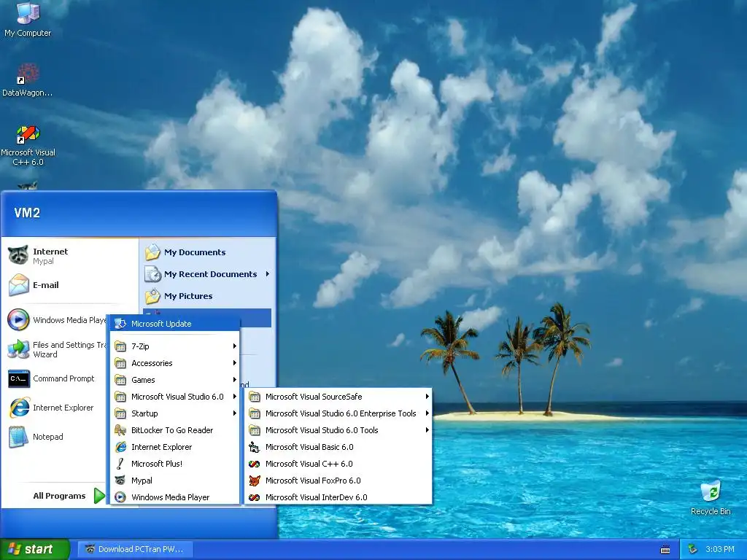747x560 pixels.
Task: Open BitLocker To Go Reader entry
Action: pyautogui.click(x=175, y=430)
